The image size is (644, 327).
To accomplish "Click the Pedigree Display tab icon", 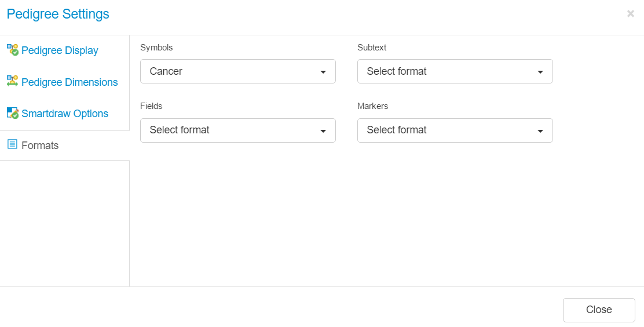I will point(13,50).
